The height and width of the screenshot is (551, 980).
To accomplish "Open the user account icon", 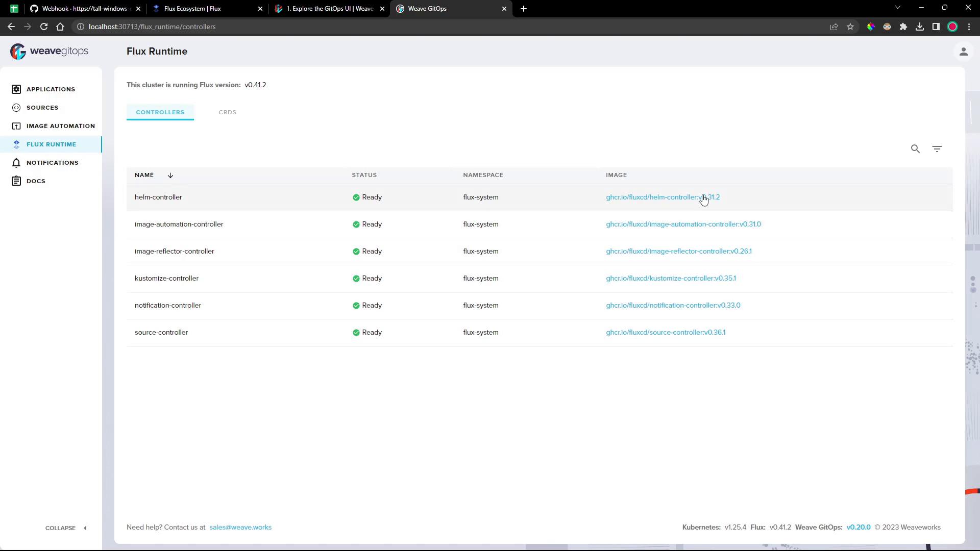I will tap(963, 52).
